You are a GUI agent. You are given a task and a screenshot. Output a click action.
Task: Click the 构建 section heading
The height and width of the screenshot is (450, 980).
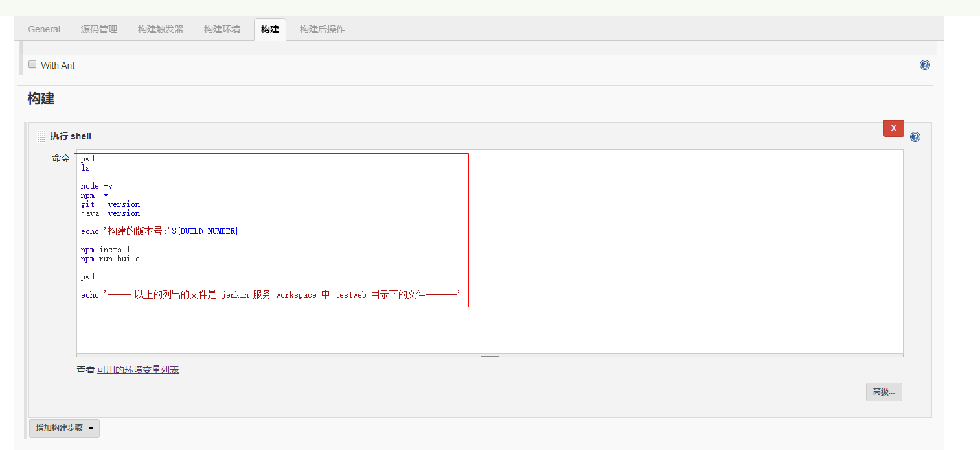(41, 99)
